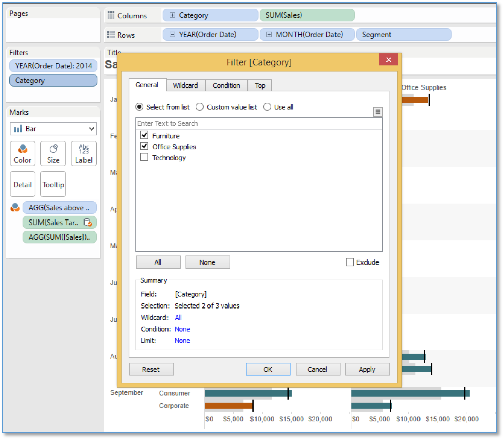Switch to the Condition tab
The image size is (504, 440).
pos(226,86)
